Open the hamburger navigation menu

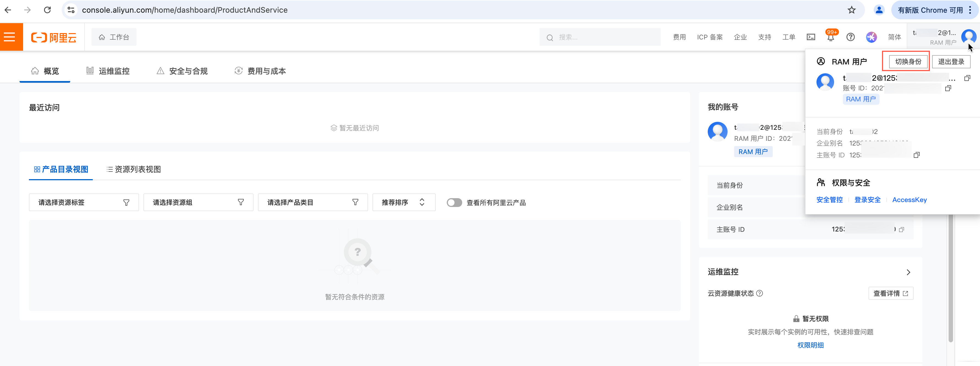[x=10, y=37]
